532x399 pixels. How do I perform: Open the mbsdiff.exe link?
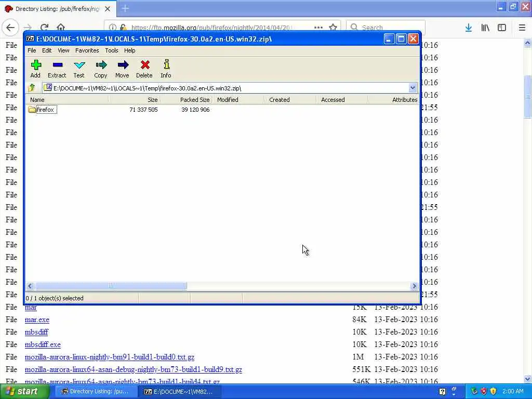(x=43, y=345)
